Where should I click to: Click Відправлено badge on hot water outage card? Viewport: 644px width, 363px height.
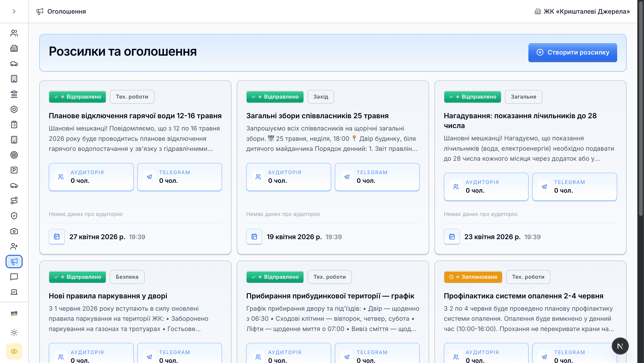click(x=77, y=97)
